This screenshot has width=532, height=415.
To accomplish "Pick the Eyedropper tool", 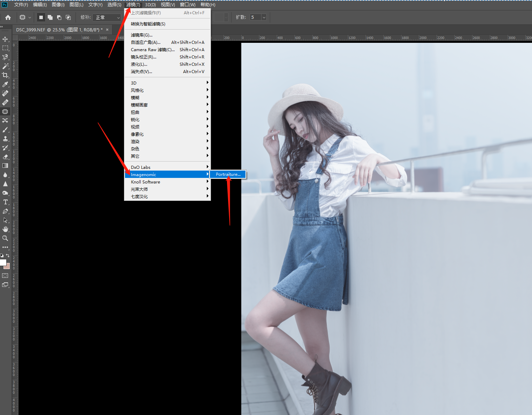I will point(5,84).
